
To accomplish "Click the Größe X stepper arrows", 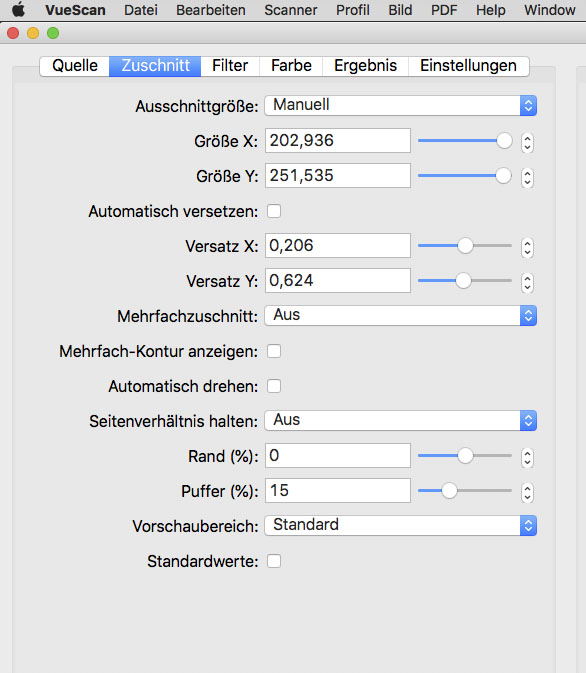I will click(x=527, y=142).
